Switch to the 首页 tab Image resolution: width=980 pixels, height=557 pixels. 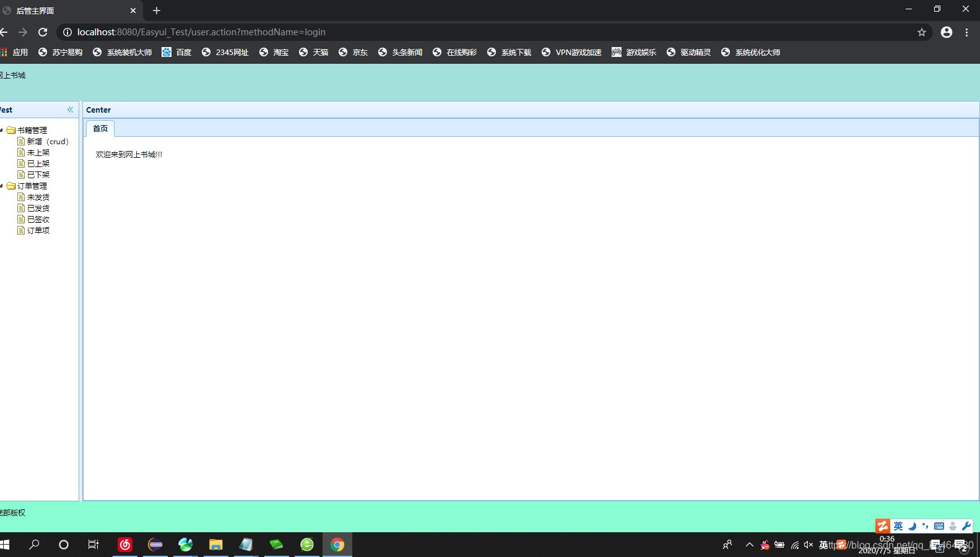(100, 129)
